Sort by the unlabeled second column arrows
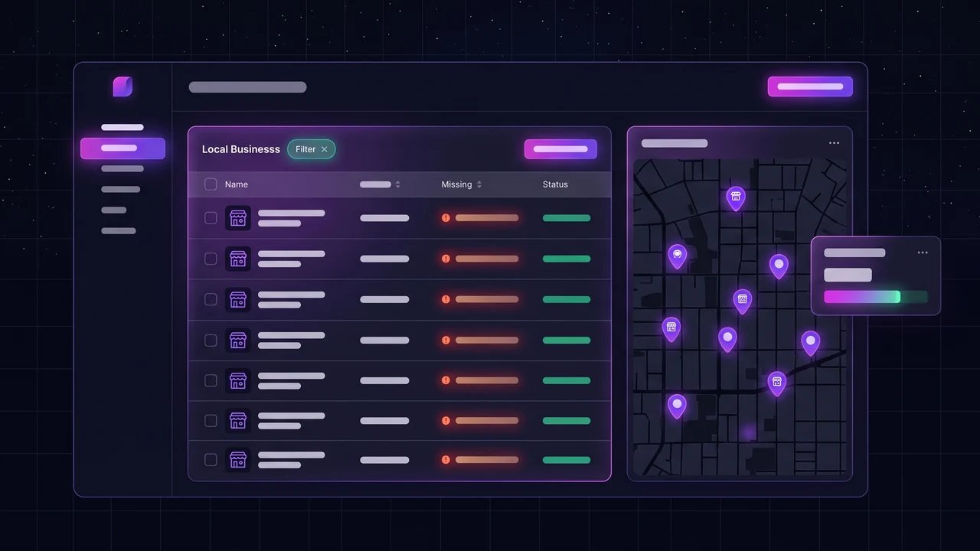The height and width of the screenshot is (551, 980). coord(397,184)
